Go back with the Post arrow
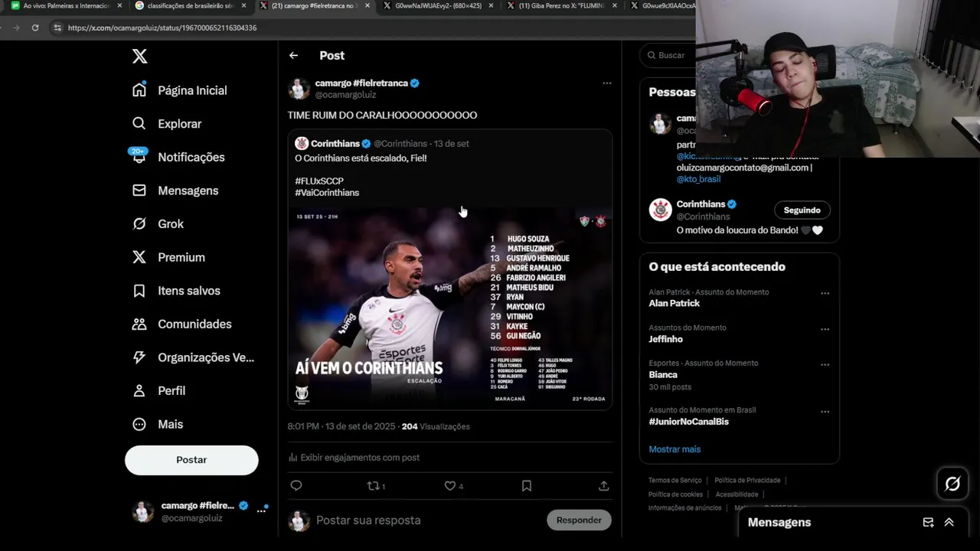The height and width of the screenshot is (551, 980). coord(293,55)
